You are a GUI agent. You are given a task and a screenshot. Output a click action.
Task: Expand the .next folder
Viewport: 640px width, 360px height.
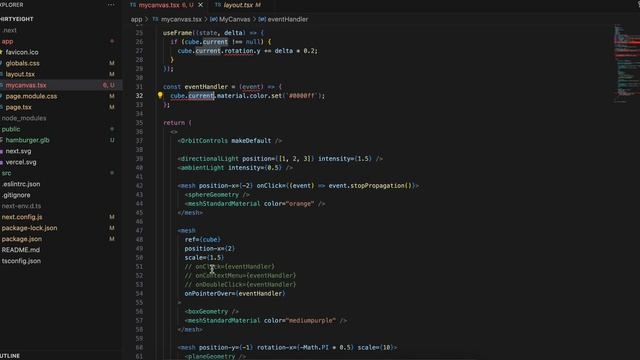(9, 30)
